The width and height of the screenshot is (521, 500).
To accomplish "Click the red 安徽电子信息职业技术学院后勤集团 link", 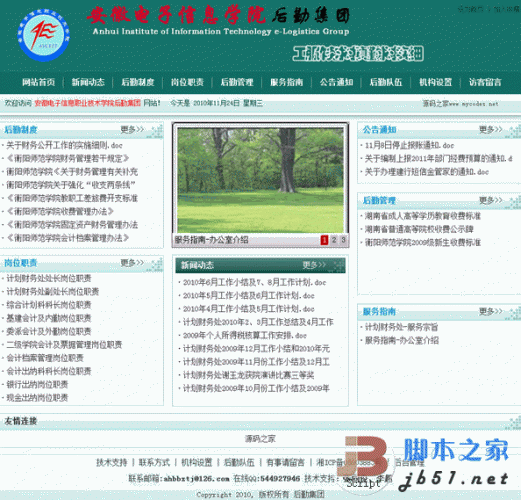I will click(88, 103).
